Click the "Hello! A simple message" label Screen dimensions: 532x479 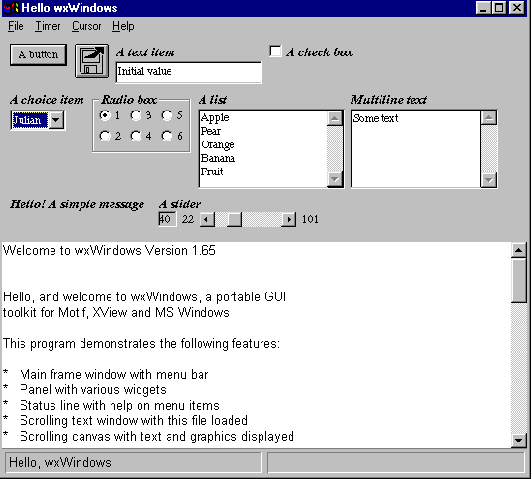pyautogui.click(x=77, y=204)
